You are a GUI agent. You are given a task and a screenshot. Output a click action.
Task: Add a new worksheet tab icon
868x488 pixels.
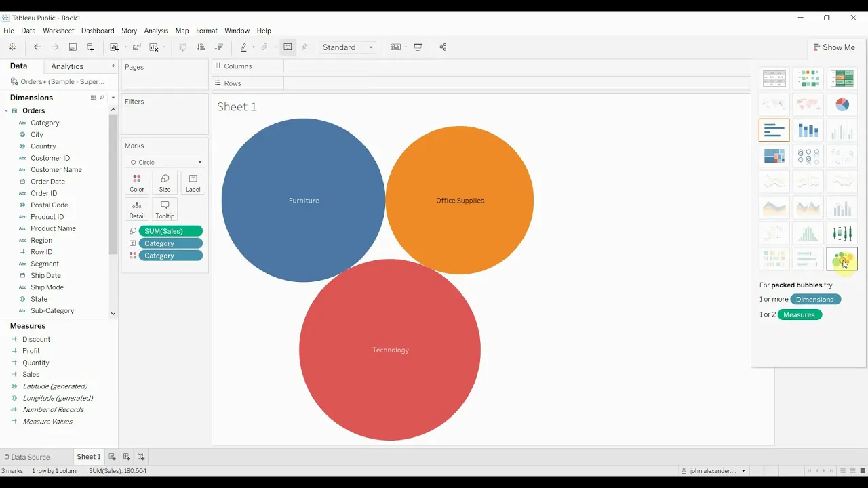113,457
